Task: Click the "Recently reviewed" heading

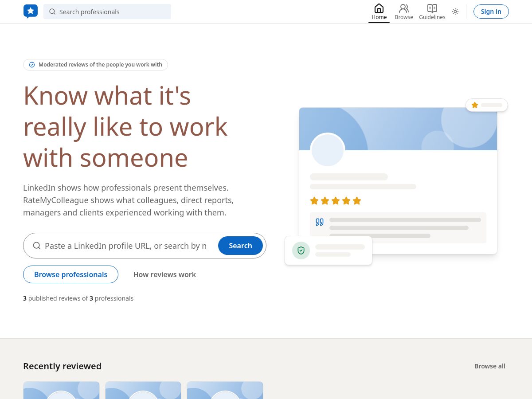Action: (x=62, y=366)
